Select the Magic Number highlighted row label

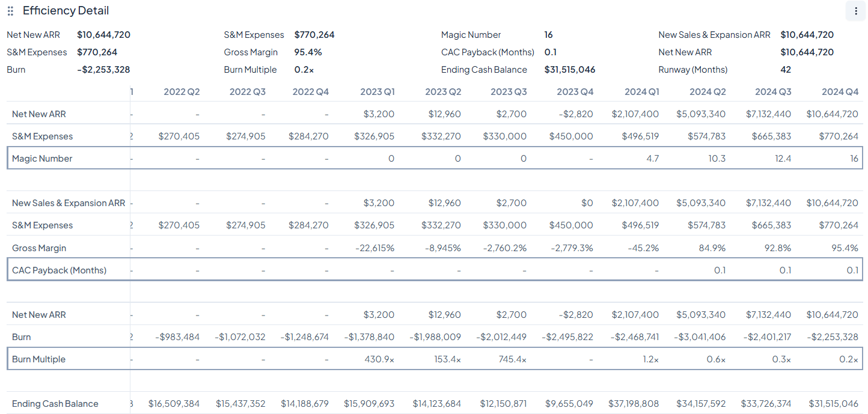tap(42, 158)
